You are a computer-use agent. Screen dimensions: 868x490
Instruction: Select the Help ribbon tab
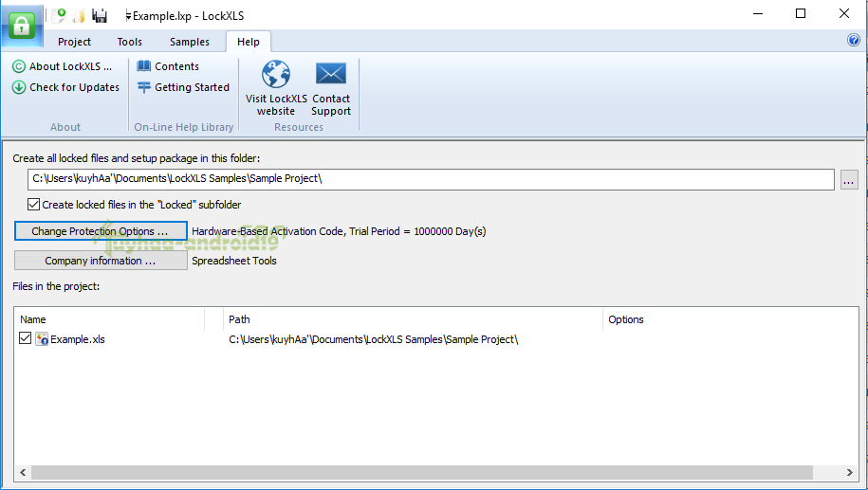(248, 42)
